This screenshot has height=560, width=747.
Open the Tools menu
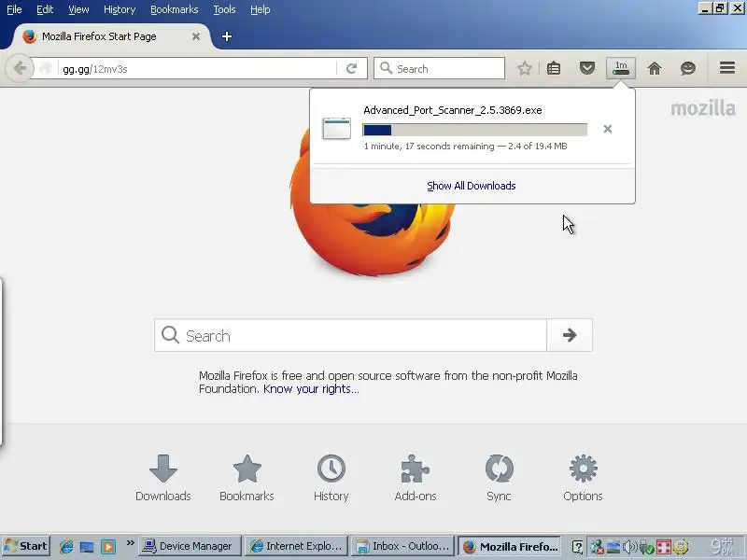[x=224, y=9]
